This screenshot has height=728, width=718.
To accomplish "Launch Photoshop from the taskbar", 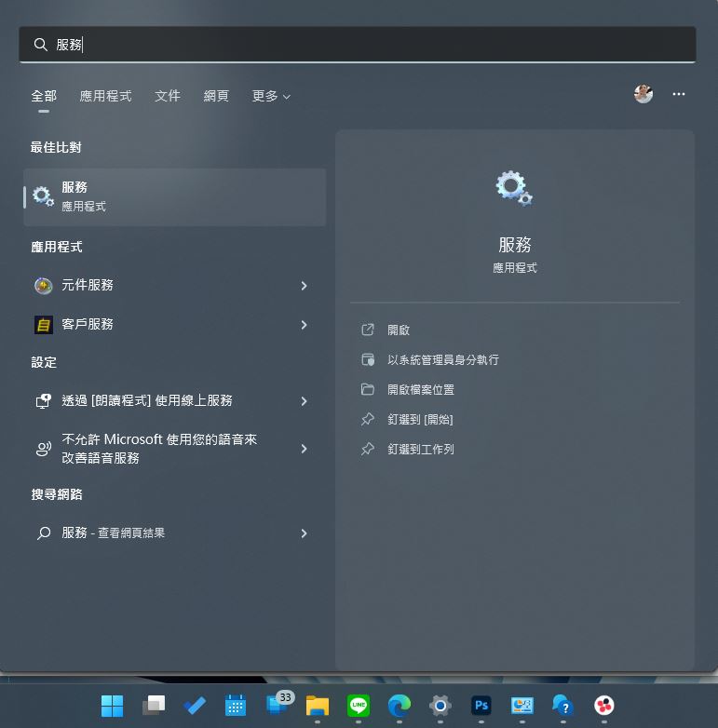I will pyautogui.click(x=481, y=706).
